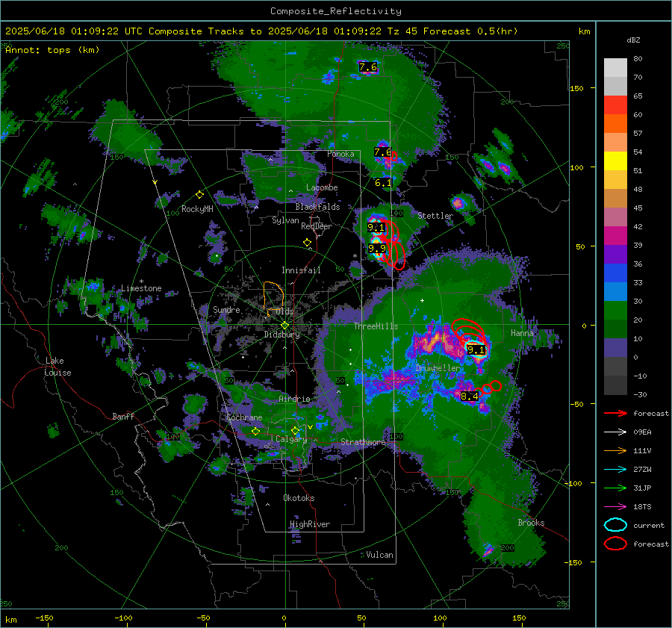The image size is (672, 628).
Task: Click the Ponoka city label
Action: click(340, 155)
